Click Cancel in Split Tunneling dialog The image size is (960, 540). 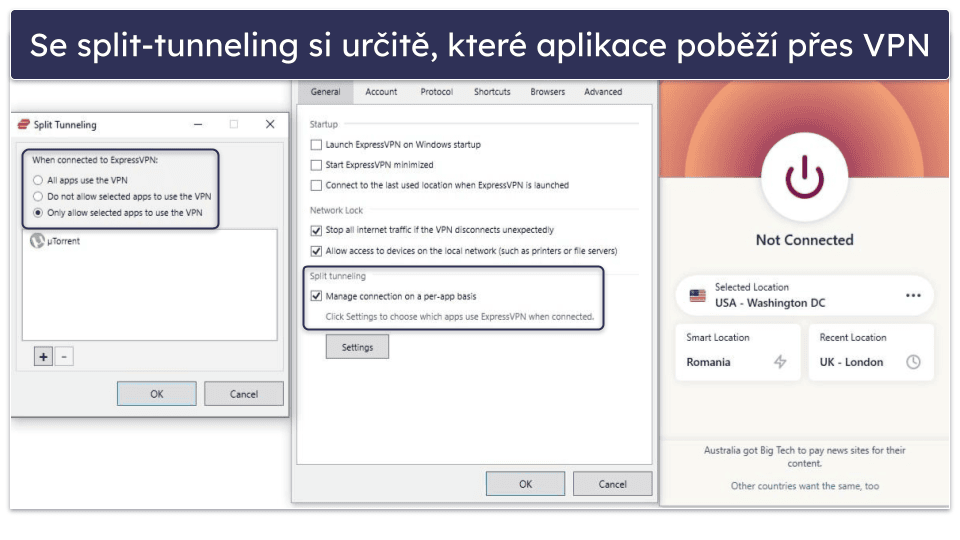point(244,394)
